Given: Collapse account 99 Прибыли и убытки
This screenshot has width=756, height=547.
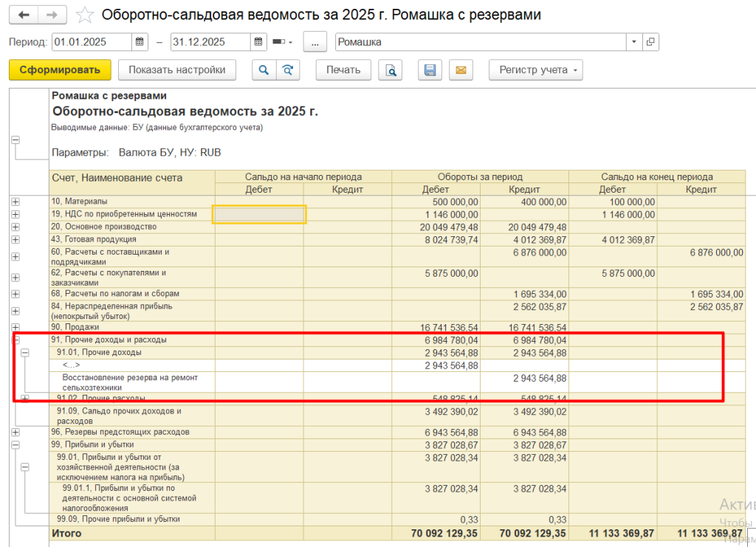Looking at the screenshot, I should pos(16,445).
